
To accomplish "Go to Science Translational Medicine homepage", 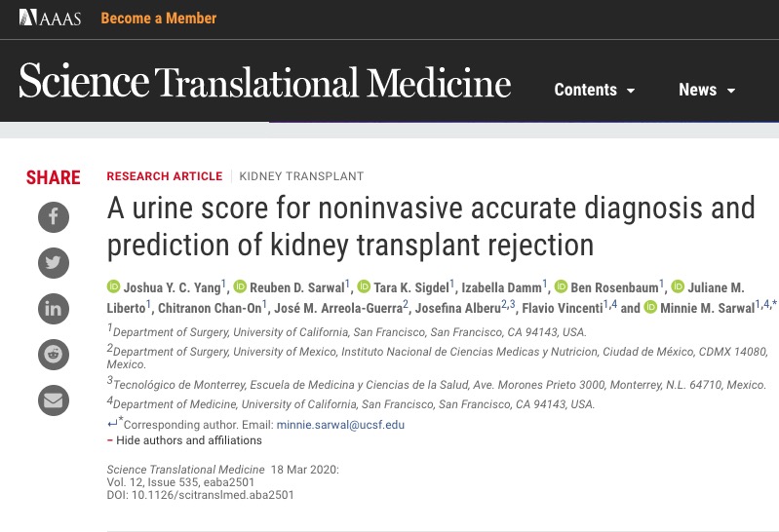I will click(x=264, y=82).
